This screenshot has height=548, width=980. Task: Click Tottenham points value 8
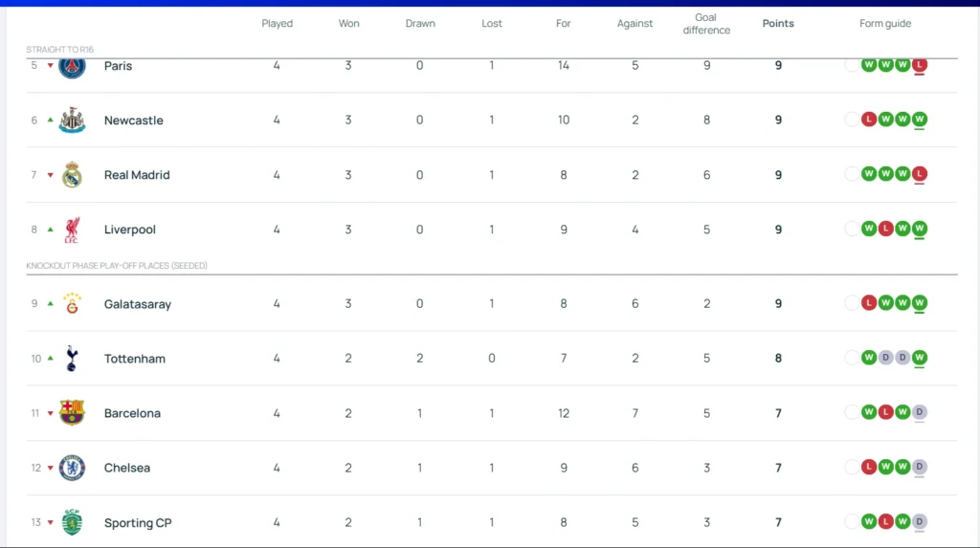pyautogui.click(x=778, y=358)
